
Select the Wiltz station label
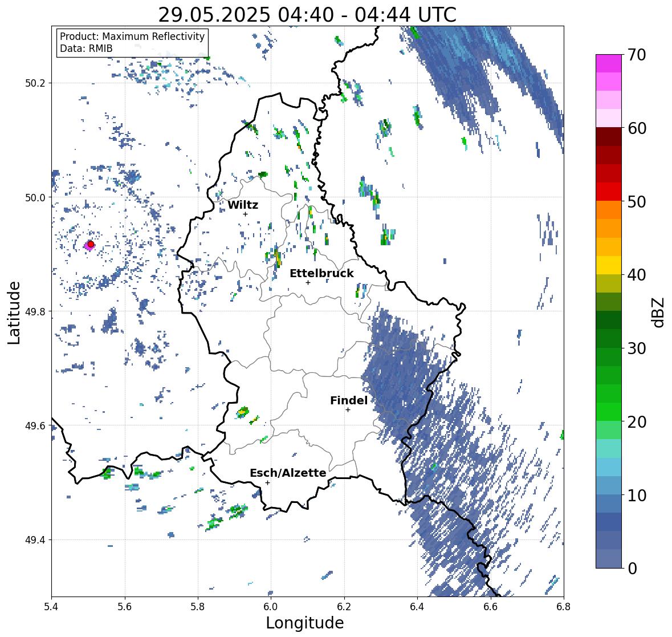[243, 205]
